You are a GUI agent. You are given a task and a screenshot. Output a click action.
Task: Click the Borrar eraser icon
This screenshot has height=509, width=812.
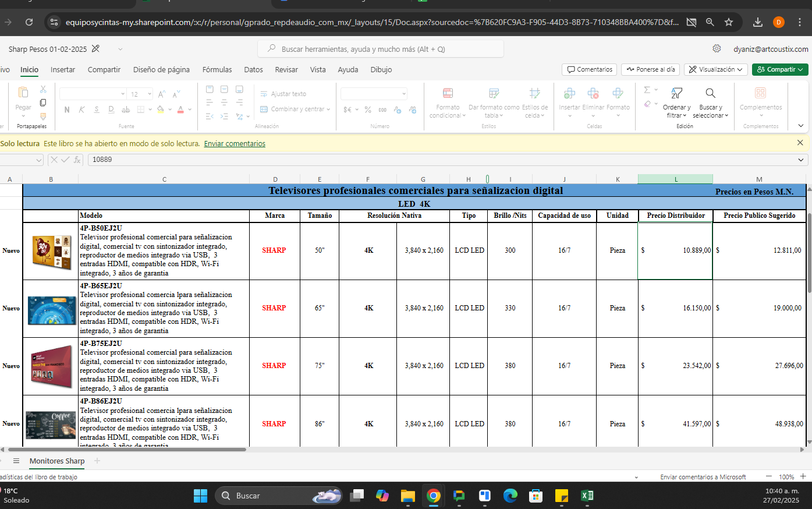647,104
